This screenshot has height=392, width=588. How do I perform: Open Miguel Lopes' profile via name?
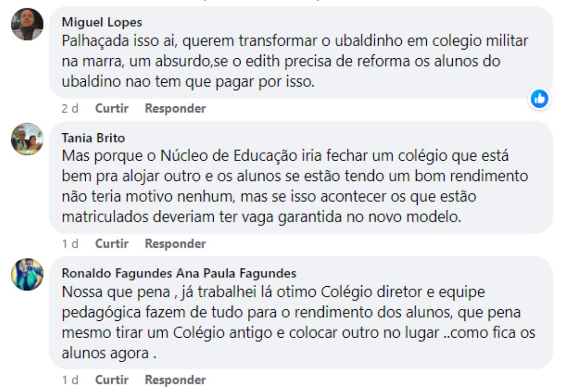[x=102, y=22]
